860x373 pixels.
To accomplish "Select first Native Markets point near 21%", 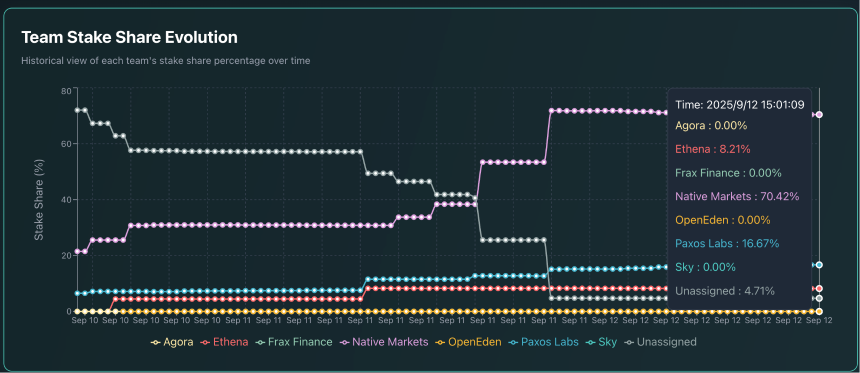I will (x=77, y=252).
